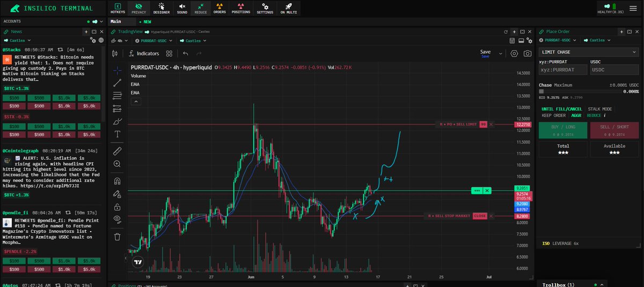Select the Fibonacci retracement tool

118,96
